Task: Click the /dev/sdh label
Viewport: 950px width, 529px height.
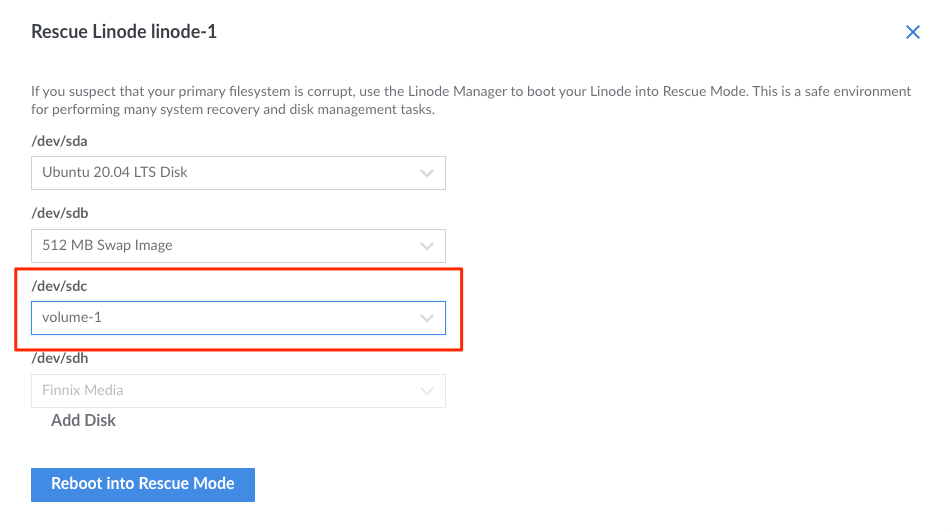Action: point(59,358)
